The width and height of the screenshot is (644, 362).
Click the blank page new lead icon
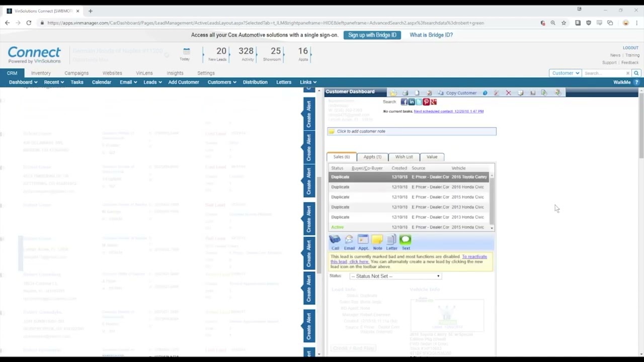point(417,93)
